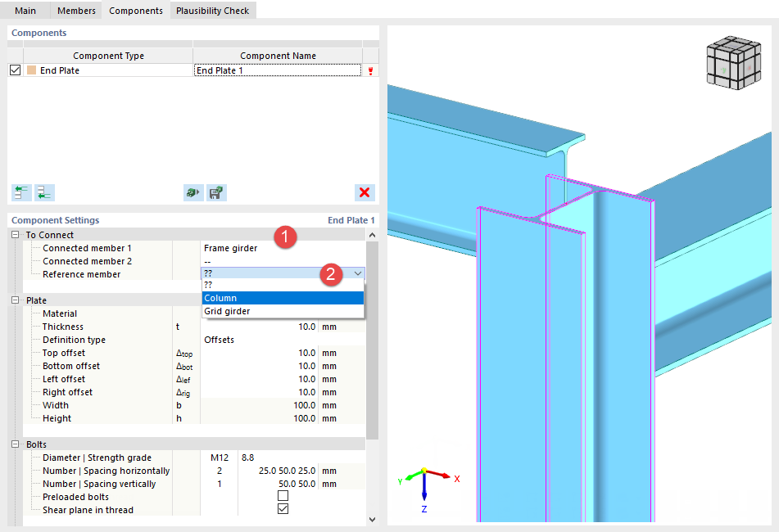779x532 pixels.
Task: Click the Right offset value field
Action: 259,392
